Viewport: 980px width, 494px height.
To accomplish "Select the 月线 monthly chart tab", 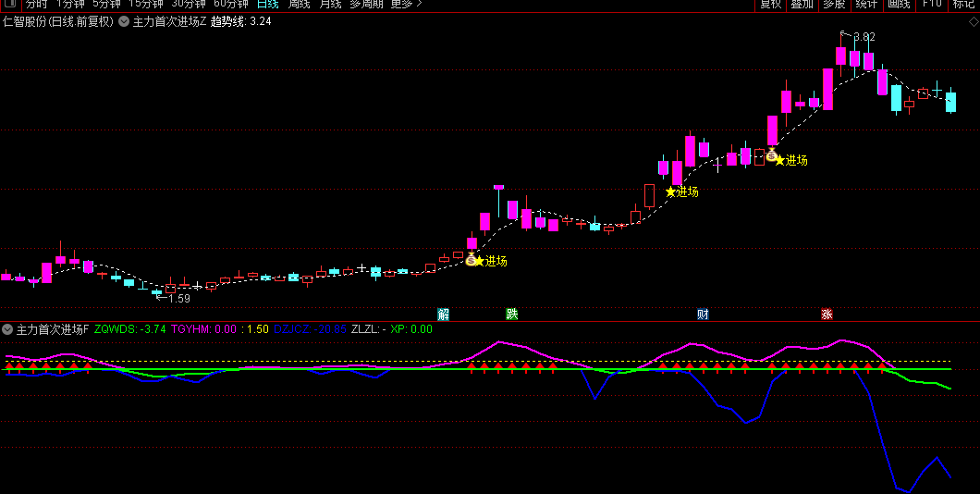I will [330, 4].
